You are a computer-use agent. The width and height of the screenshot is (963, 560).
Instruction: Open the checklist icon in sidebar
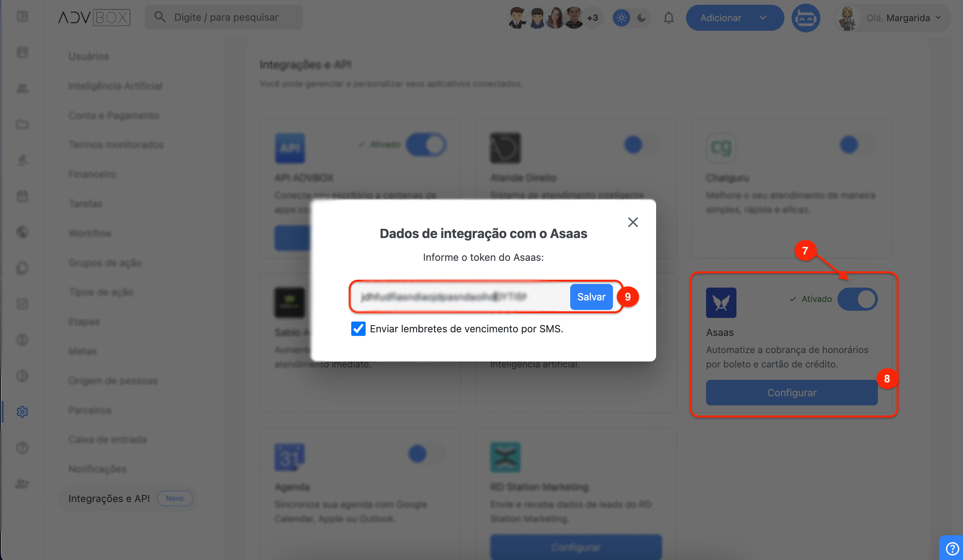coord(22,304)
